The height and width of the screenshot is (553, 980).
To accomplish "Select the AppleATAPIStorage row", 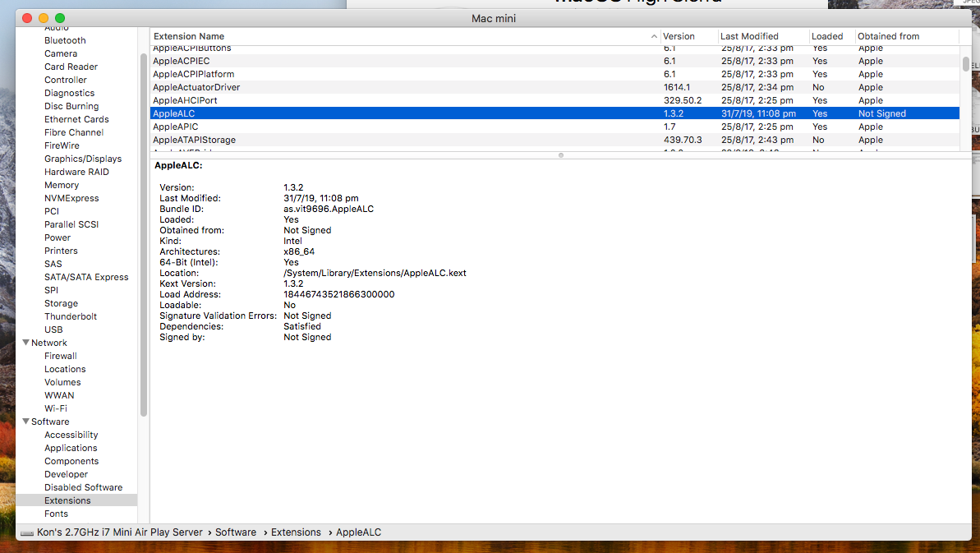I will click(554, 140).
